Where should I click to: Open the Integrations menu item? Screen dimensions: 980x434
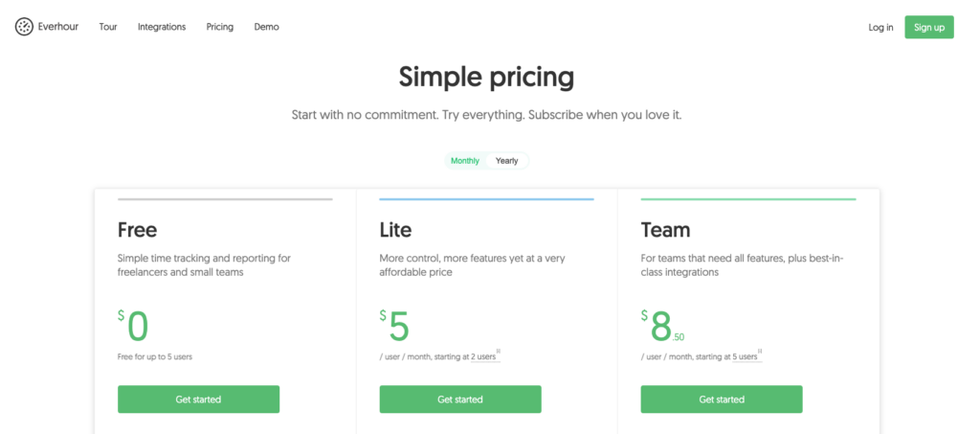pos(162,27)
